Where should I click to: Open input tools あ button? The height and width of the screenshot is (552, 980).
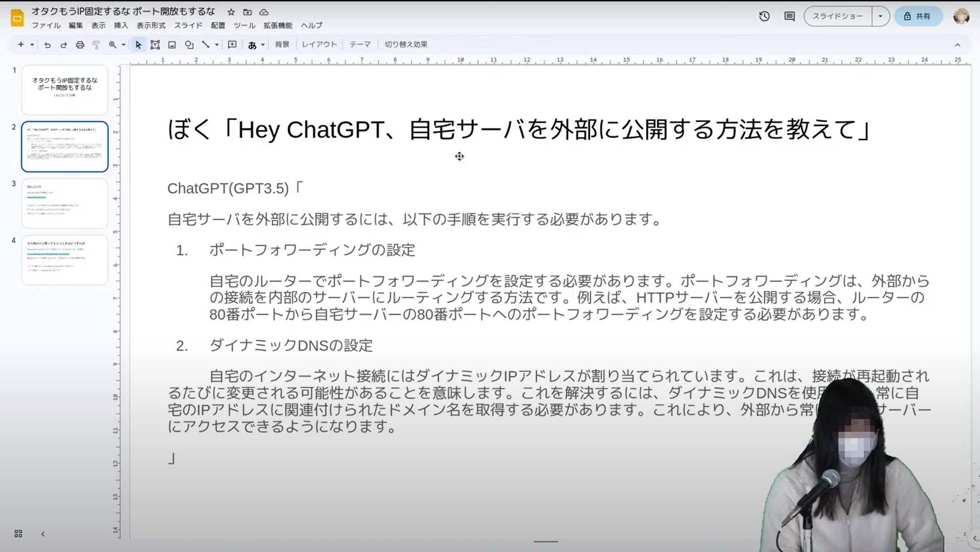pos(252,45)
